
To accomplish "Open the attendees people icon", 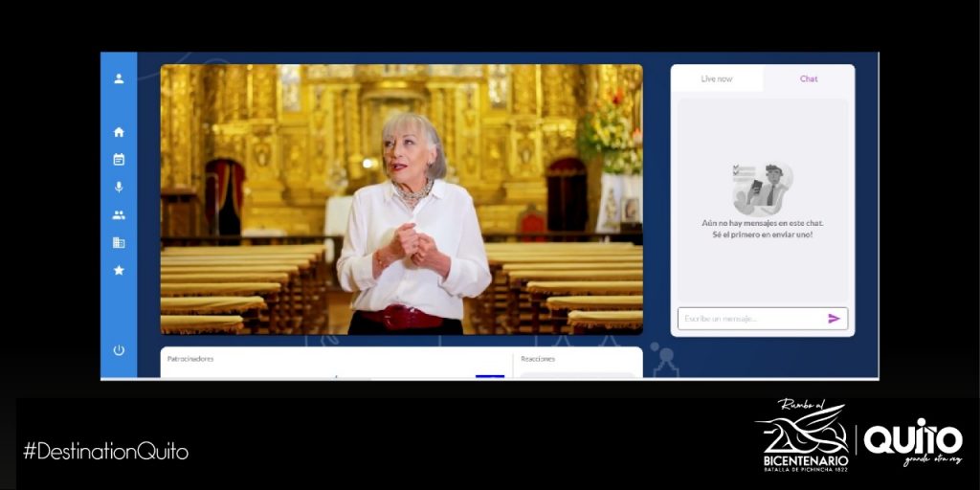I will click(119, 215).
